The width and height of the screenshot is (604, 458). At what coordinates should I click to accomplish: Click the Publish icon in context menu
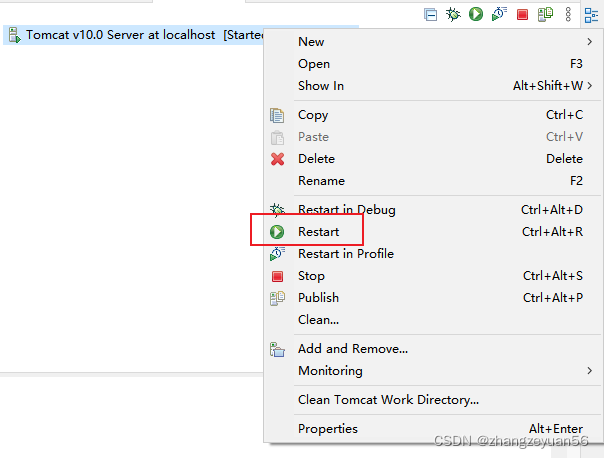click(x=277, y=298)
